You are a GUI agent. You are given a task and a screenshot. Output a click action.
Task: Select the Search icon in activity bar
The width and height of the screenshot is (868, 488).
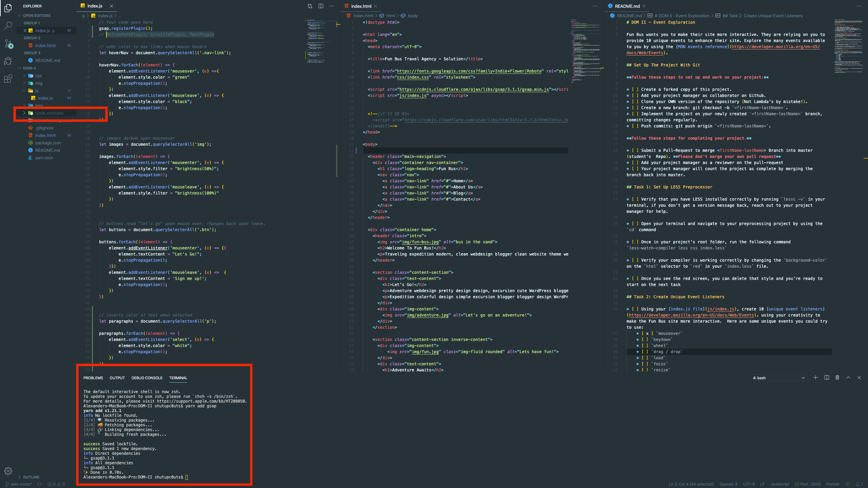click(8, 26)
